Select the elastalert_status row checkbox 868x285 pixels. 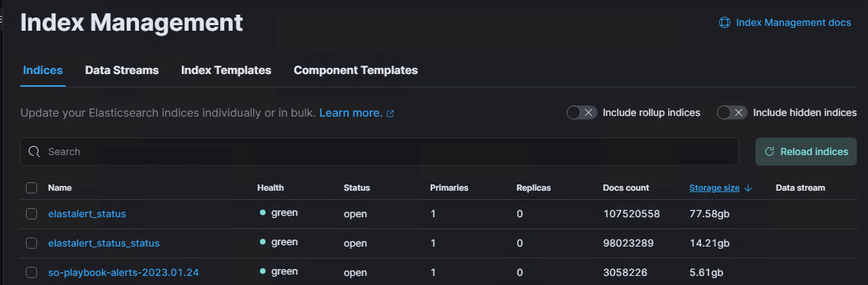pyautogui.click(x=31, y=214)
